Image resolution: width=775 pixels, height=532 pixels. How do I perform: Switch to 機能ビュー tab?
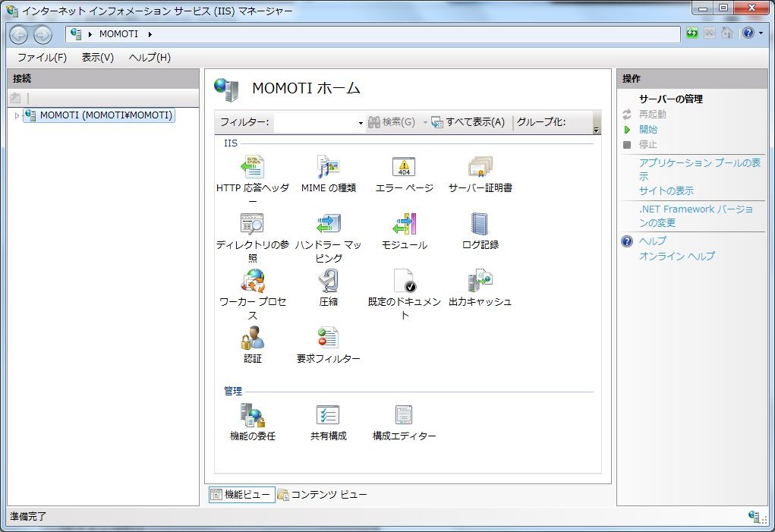coord(241,495)
